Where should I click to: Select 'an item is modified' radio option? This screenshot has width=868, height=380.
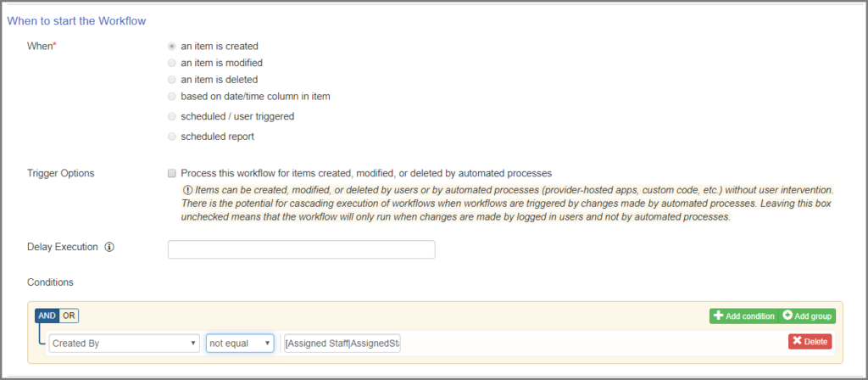coord(172,63)
